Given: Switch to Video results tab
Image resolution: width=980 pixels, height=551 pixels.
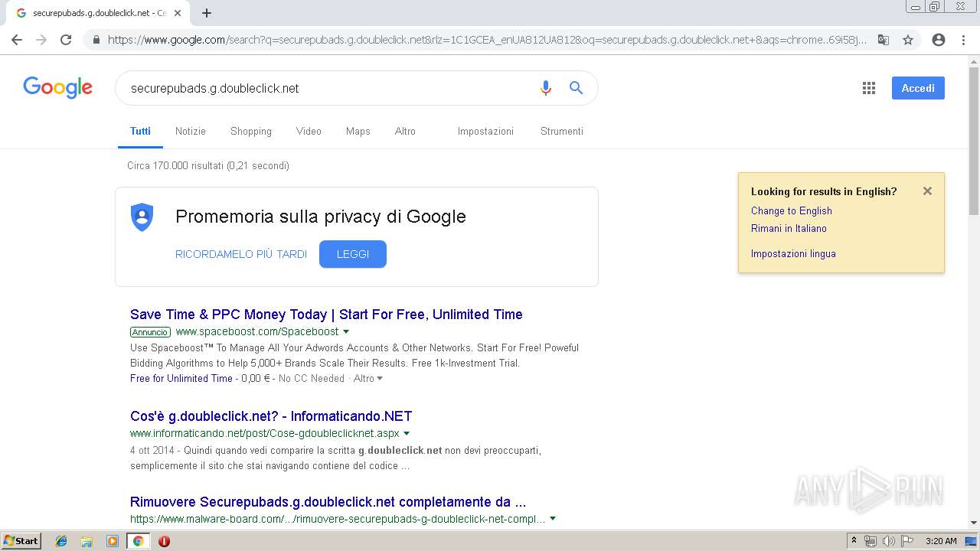Looking at the screenshot, I should [x=309, y=131].
